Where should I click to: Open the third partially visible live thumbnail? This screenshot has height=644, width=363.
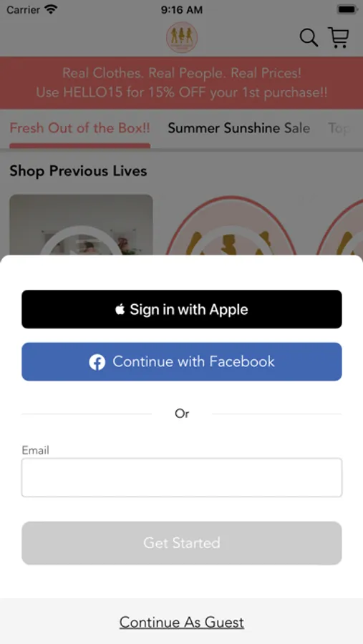[339, 226]
